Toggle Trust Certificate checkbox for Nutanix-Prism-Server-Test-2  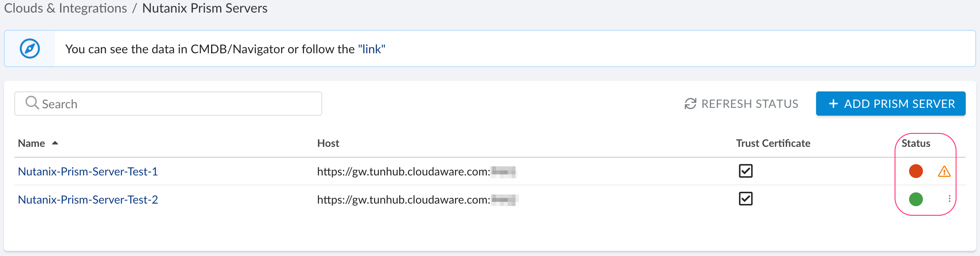(746, 198)
